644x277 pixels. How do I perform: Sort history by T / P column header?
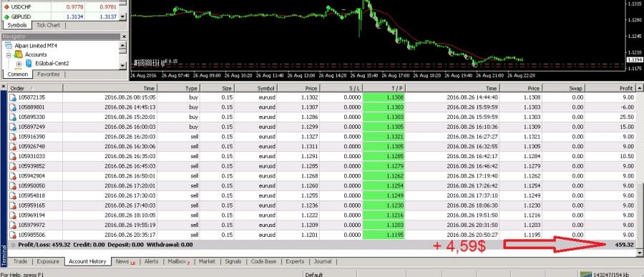pos(384,88)
